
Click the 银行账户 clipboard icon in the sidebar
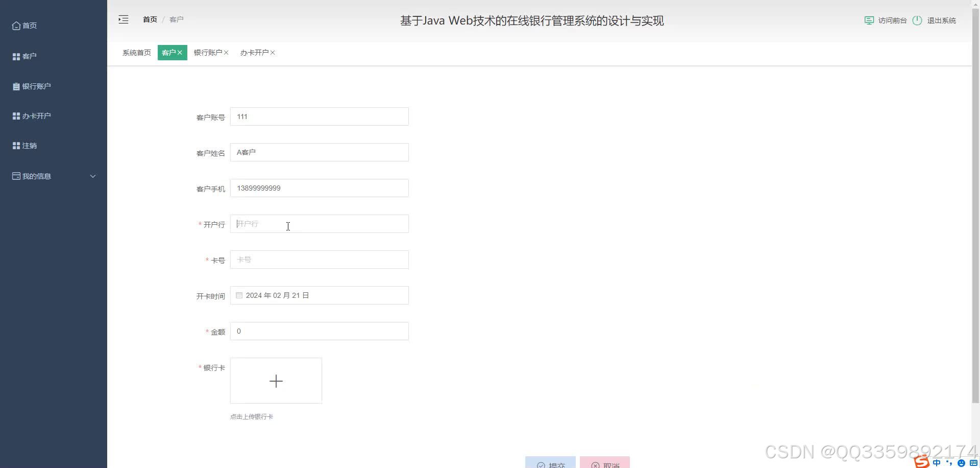pos(16,86)
